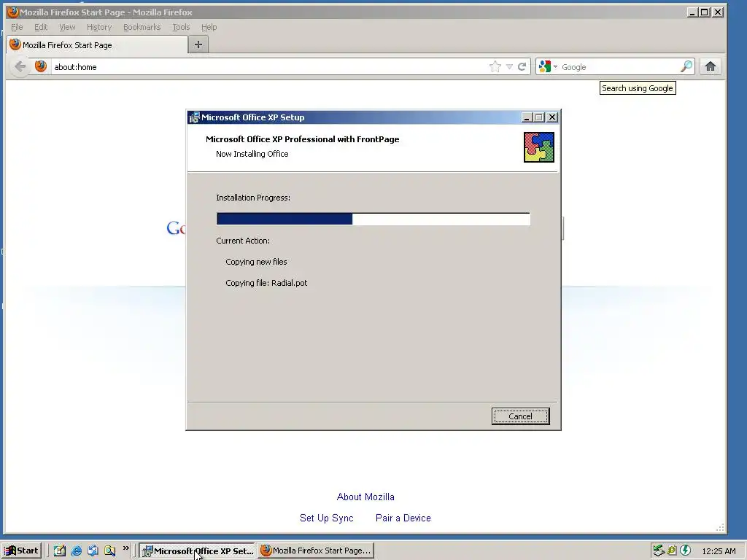Open the Bookmarks menu in Firefox

(x=142, y=27)
